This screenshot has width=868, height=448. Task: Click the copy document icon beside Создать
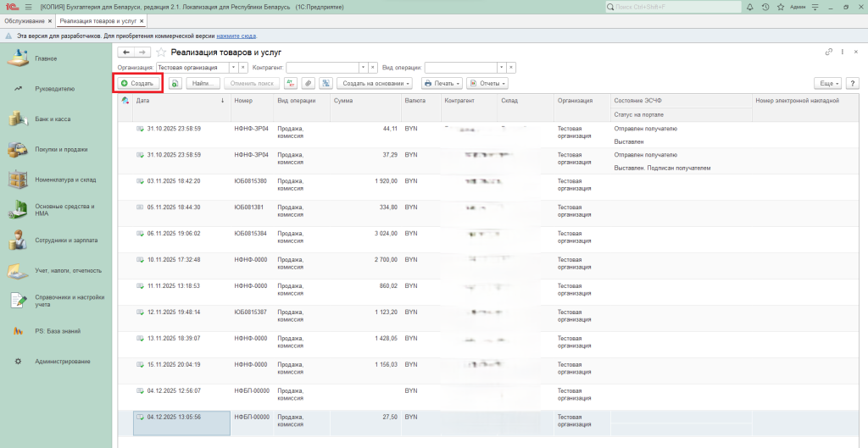(x=175, y=84)
